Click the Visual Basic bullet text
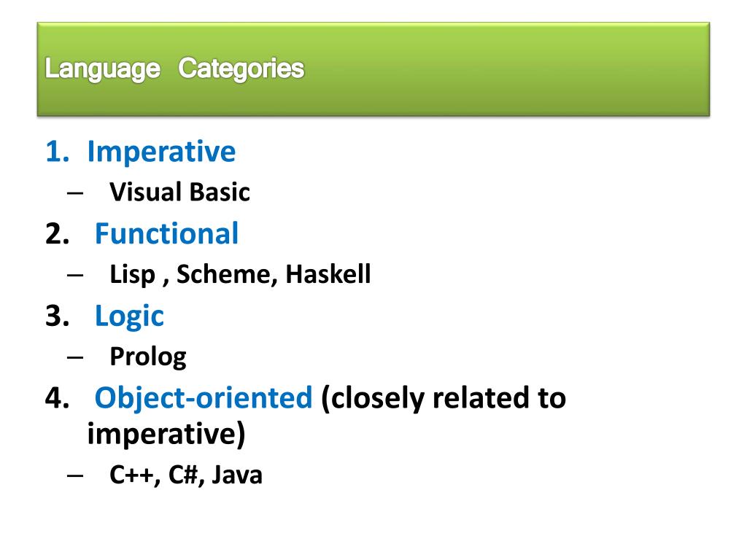 tap(179, 192)
